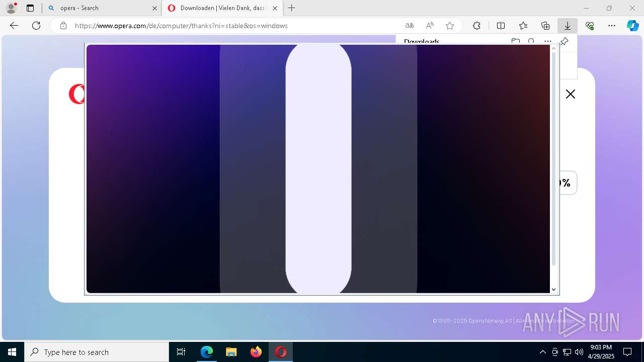Open the network status tray icon
The width and height of the screenshot is (644, 362).
(x=567, y=352)
